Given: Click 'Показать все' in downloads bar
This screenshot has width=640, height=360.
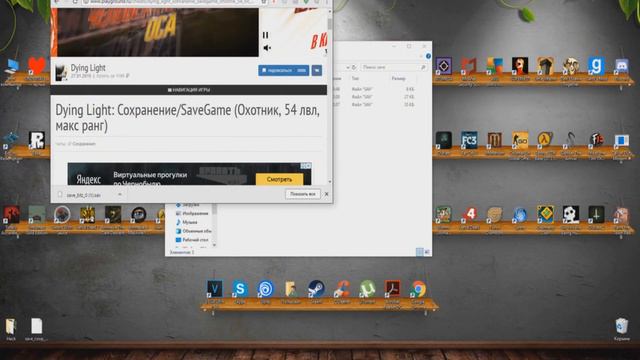Looking at the screenshot, I should (x=302, y=194).
